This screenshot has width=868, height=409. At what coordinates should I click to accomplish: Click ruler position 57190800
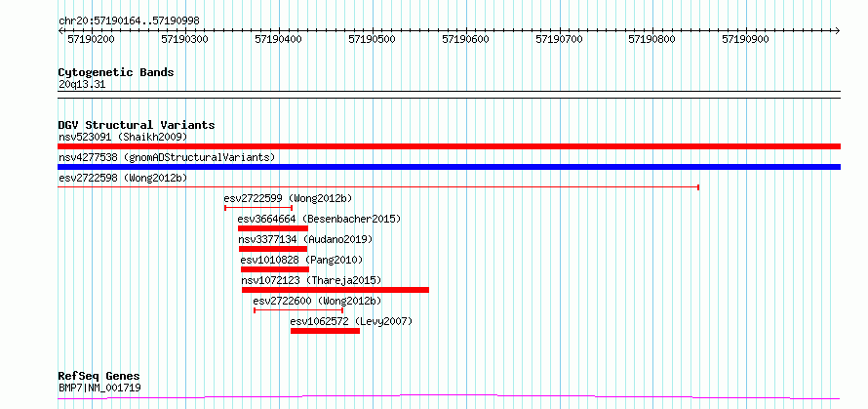pyautogui.click(x=652, y=39)
